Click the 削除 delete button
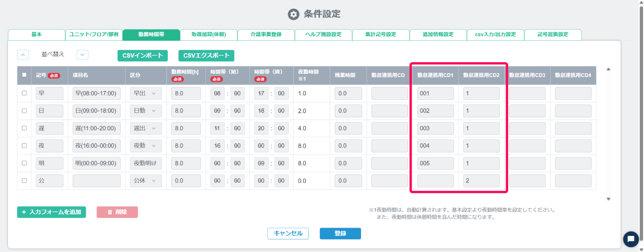Viewport: 644px width, 252px height. pyautogui.click(x=117, y=212)
